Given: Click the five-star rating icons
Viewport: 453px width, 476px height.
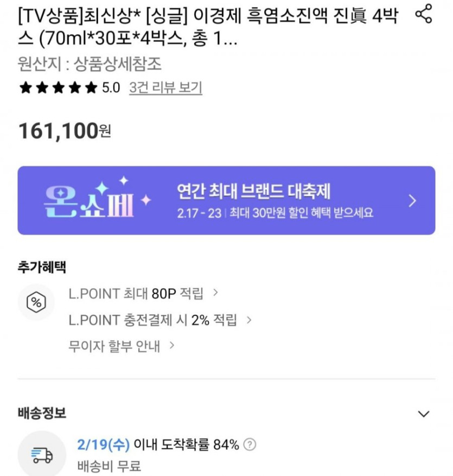Looking at the screenshot, I should click(58, 88).
